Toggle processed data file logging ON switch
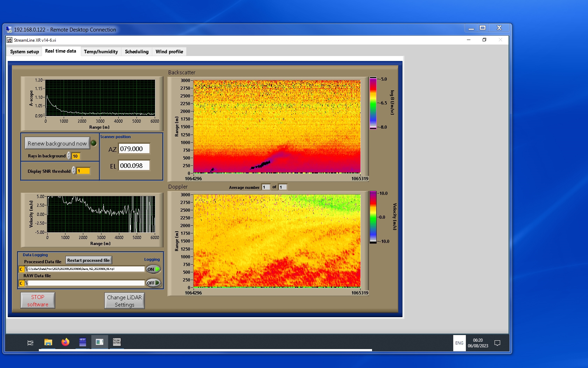This screenshot has width=588, height=368. 153,269
